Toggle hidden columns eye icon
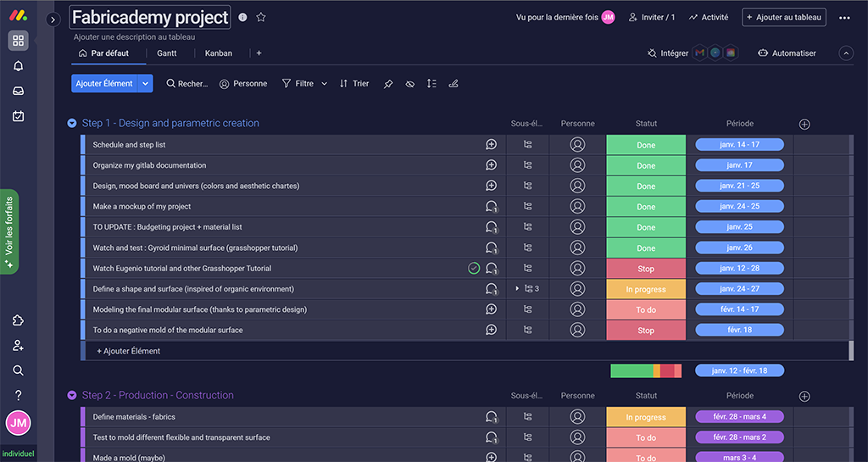 [x=409, y=84]
